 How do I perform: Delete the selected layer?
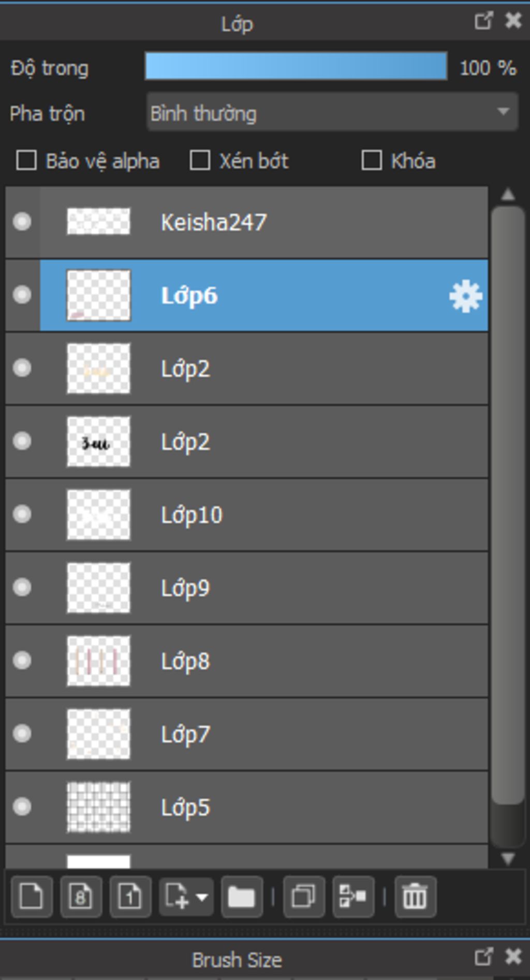[415, 897]
